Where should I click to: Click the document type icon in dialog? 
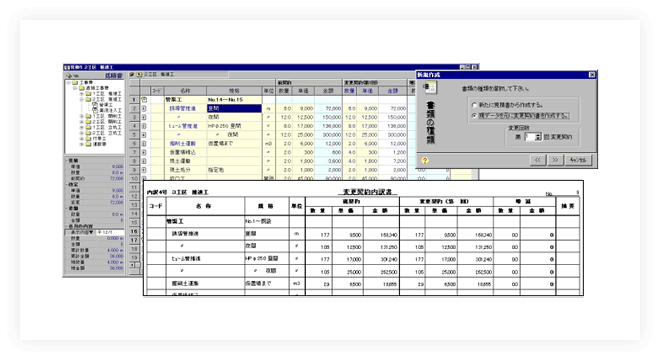430,87
